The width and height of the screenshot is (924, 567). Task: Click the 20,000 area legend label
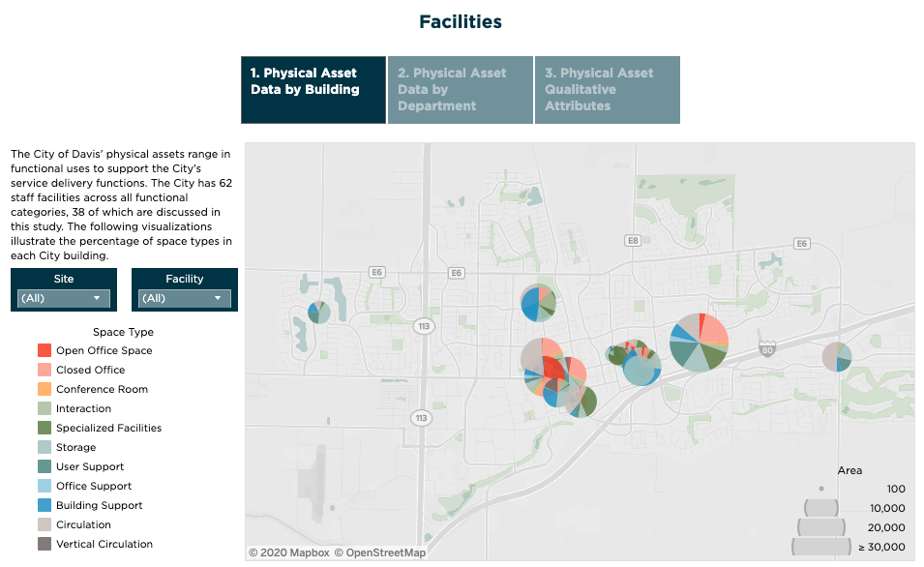click(x=886, y=527)
